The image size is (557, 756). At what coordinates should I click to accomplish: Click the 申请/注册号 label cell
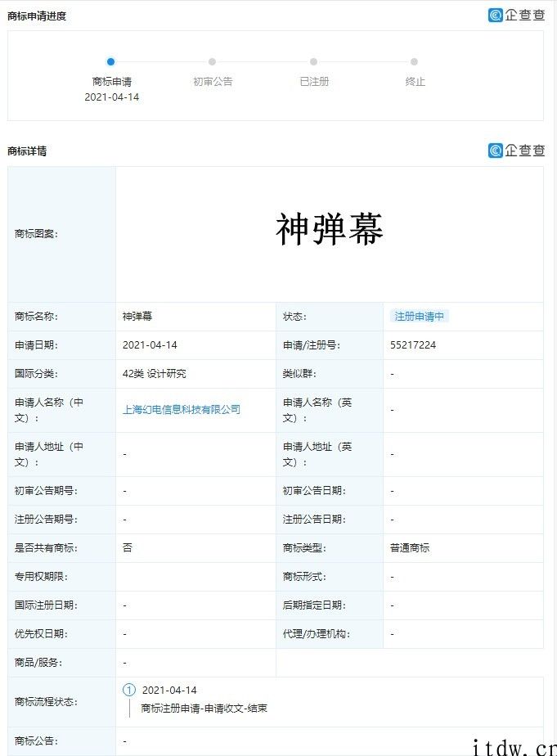click(330, 345)
